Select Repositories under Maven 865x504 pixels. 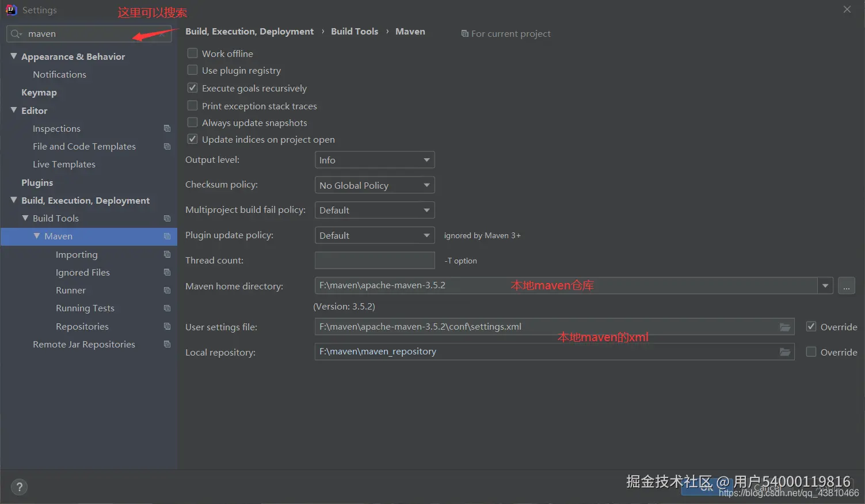[x=82, y=326]
